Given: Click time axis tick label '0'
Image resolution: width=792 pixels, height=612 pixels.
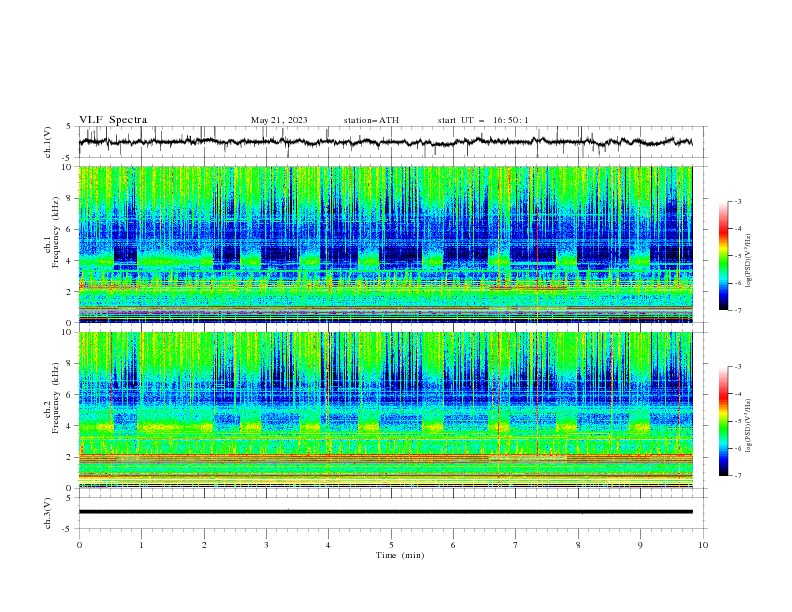Looking at the screenshot, I should 79,545.
